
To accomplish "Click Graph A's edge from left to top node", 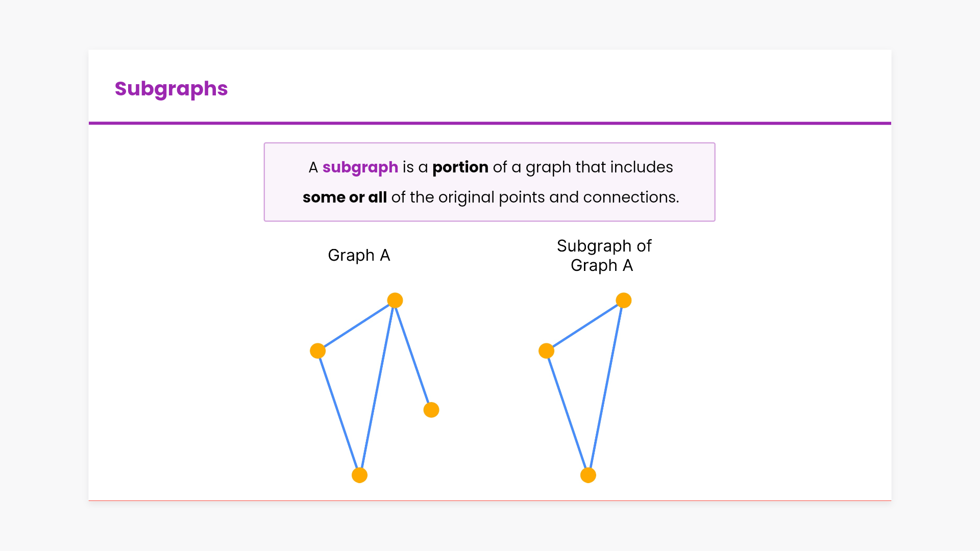I will point(356,325).
